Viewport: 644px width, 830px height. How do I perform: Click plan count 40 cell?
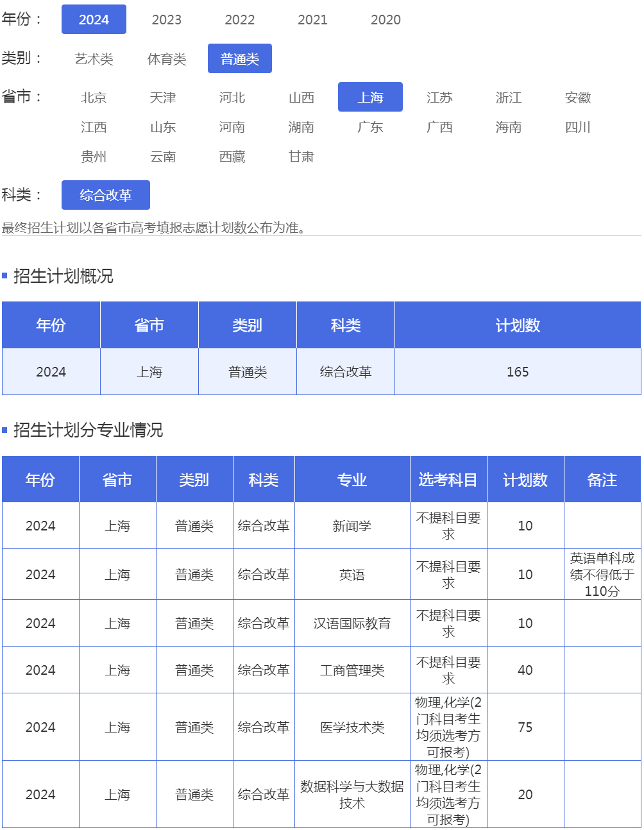tap(525, 670)
